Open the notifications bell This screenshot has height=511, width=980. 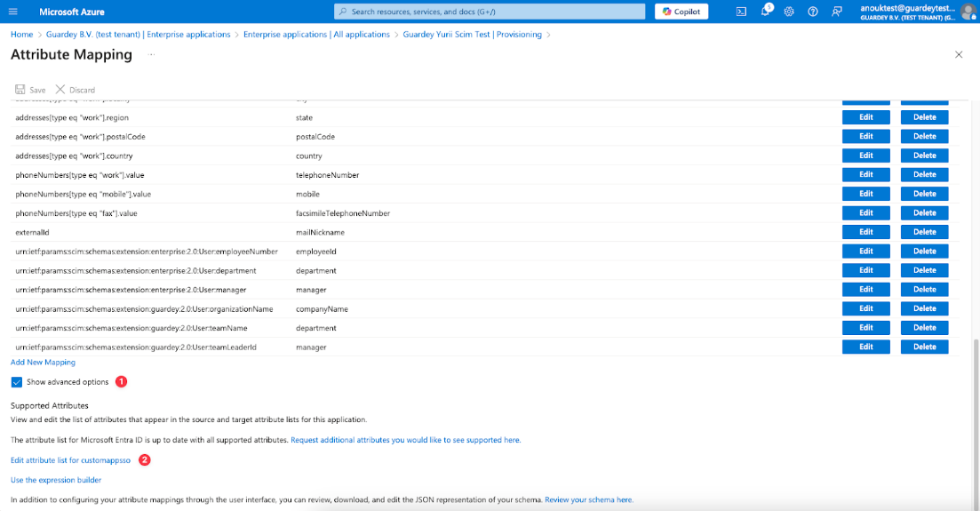coord(765,12)
